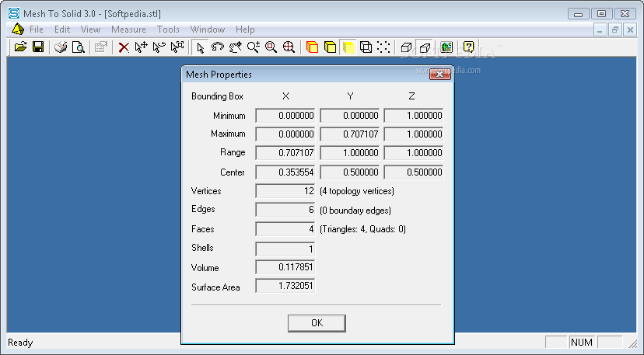Click the Shells count field
Viewport: 644px width, 355px height.
[285, 249]
